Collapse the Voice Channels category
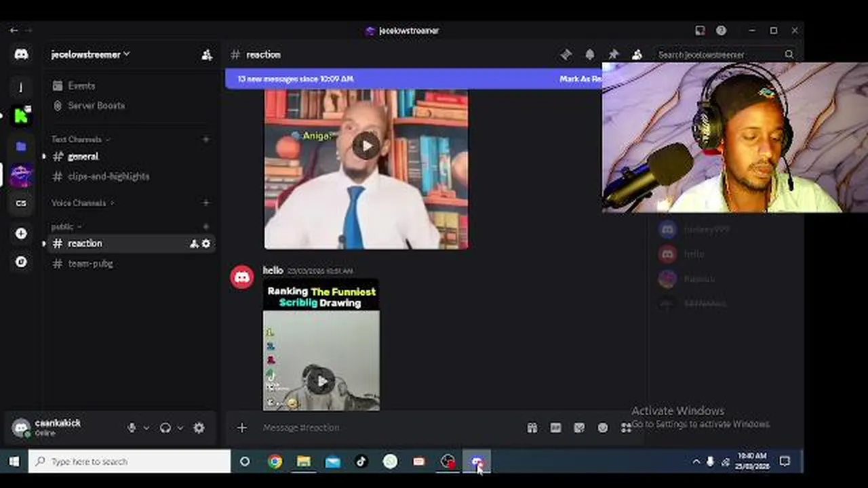868x488 pixels. (x=83, y=203)
